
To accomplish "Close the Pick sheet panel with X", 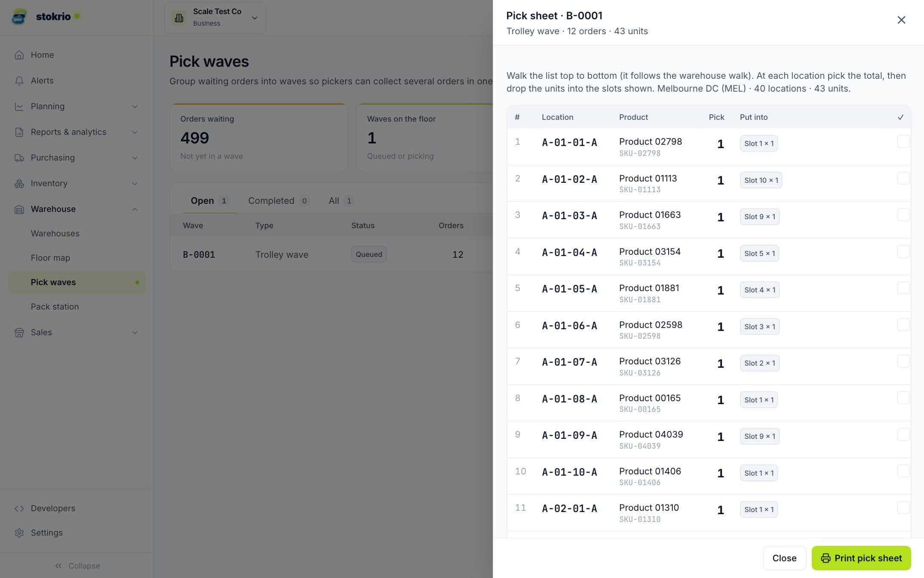I will tap(901, 20).
